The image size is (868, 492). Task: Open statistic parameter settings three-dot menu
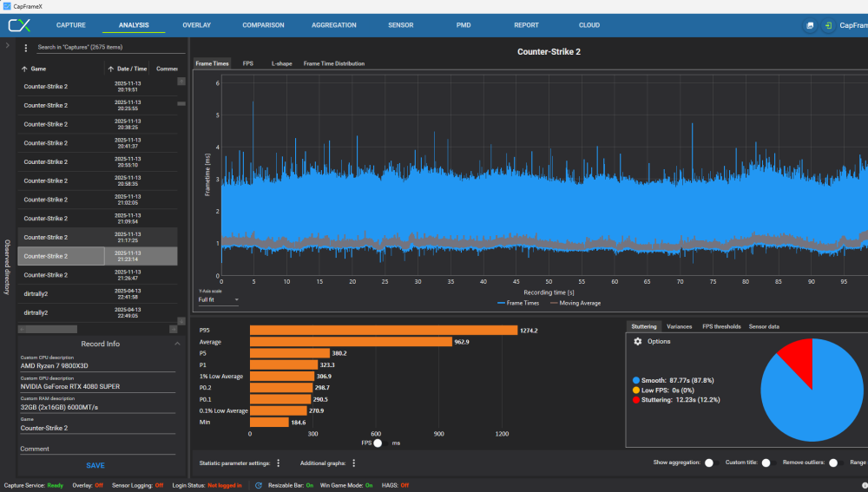(278, 463)
